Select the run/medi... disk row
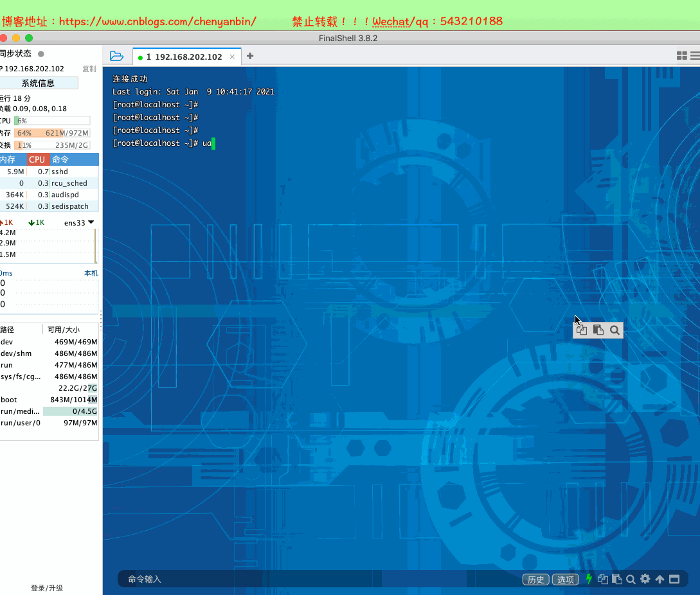The height and width of the screenshot is (595, 700). [x=49, y=411]
